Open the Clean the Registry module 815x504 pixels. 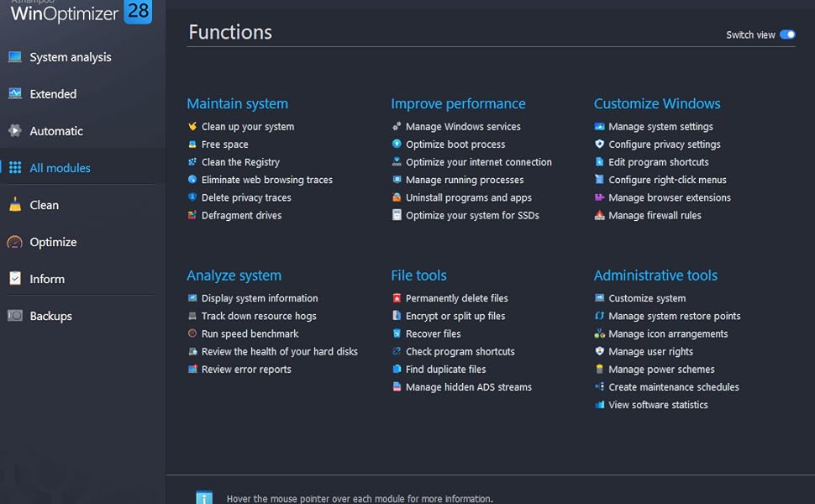click(x=240, y=162)
